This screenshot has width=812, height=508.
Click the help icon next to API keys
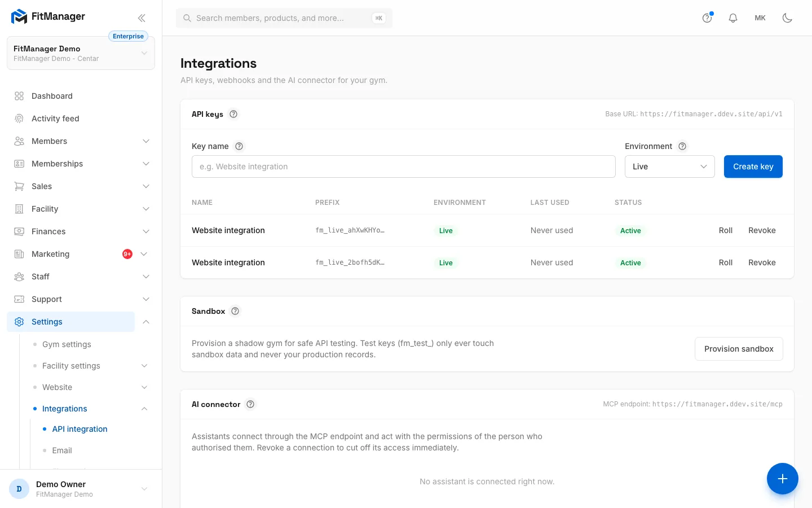233,114
